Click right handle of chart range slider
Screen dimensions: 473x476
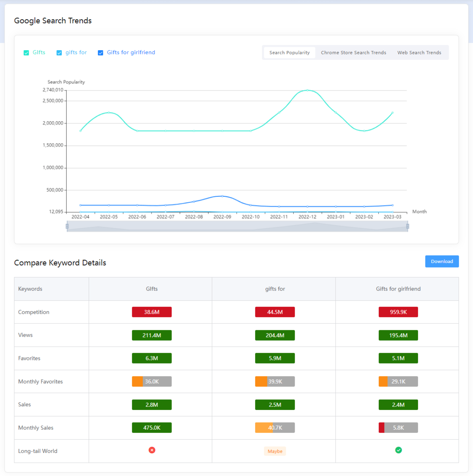407,226
